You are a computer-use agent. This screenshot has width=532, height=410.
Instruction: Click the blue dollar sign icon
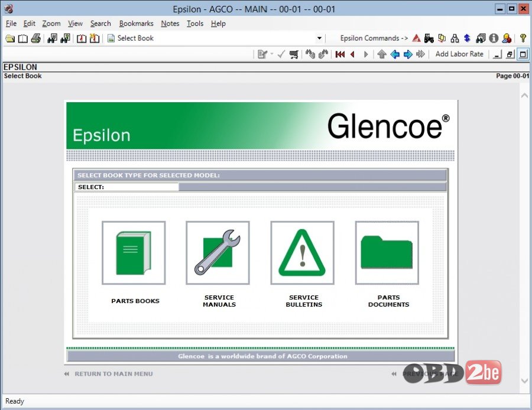467,38
